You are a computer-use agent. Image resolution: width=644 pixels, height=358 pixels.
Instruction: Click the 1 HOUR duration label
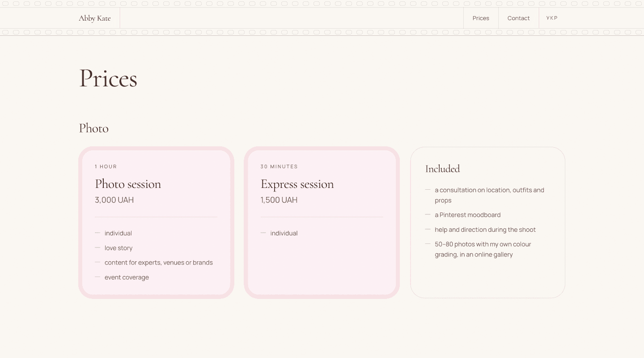pyautogui.click(x=106, y=166)
